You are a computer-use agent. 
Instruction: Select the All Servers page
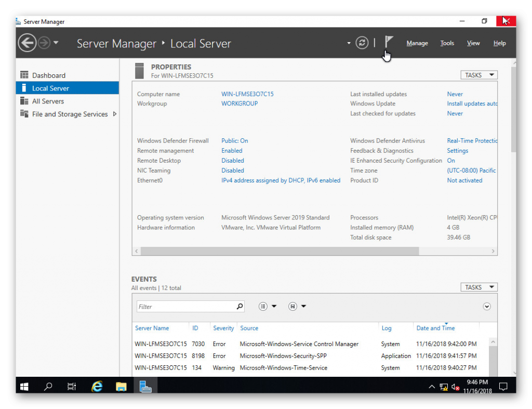click(48, 101)
